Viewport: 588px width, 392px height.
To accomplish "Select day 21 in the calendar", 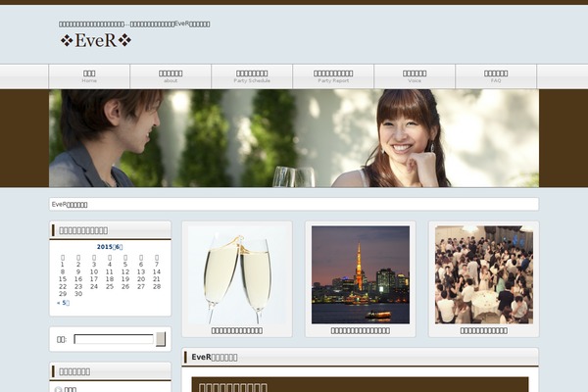I will pyautogui.click(x=157, y=279).
